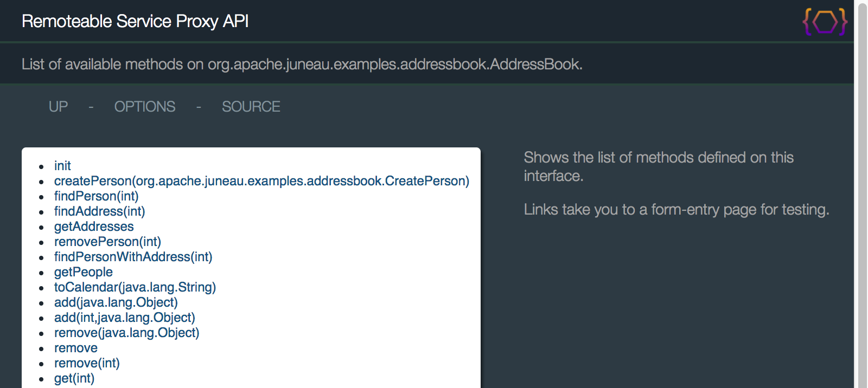Click the getAddresses method link
This screenshot has width=868, height=388.
[93, 227]
